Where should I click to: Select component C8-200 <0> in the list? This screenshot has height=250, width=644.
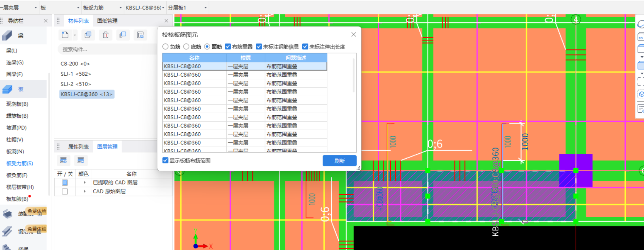tap(75, 63)
